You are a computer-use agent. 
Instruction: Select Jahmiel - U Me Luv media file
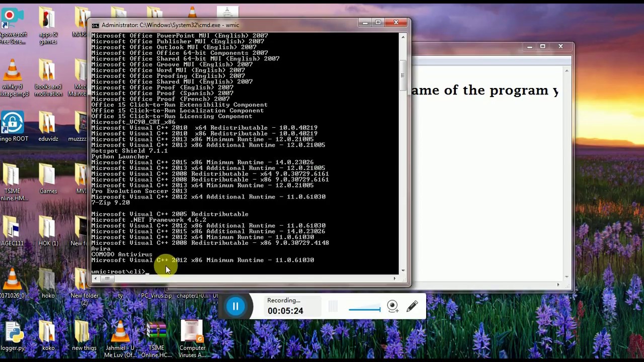point(120,340)
